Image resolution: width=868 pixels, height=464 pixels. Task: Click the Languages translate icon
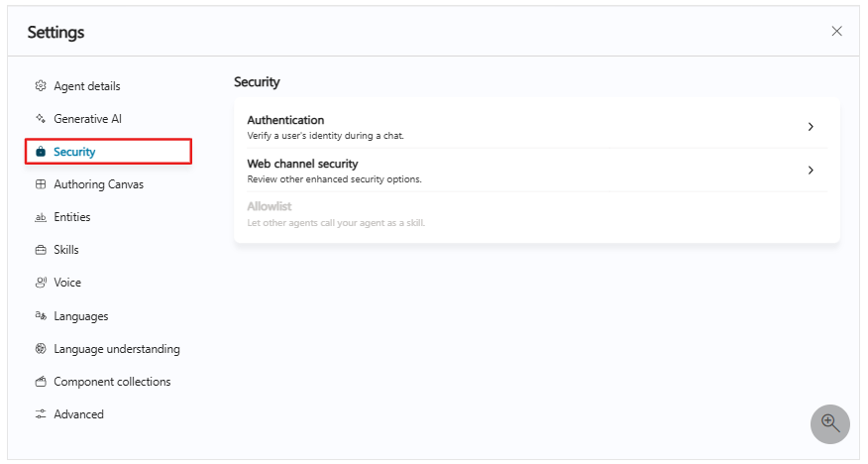(x=41, y=315)
